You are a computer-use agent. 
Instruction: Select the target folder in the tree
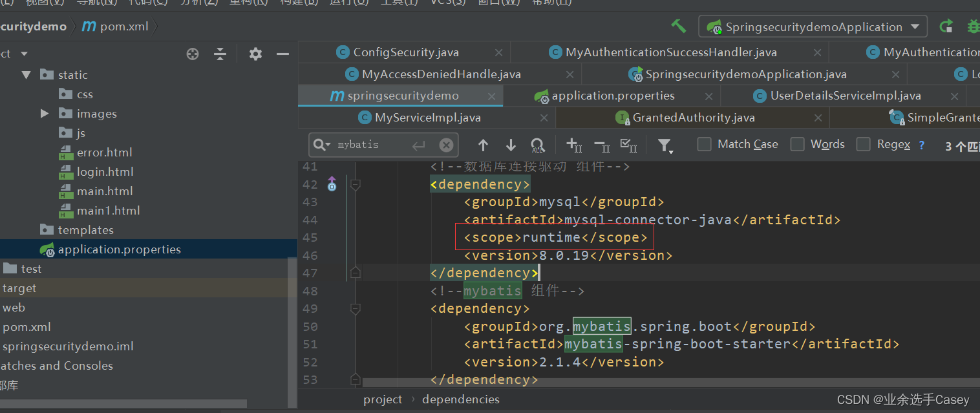19,288
